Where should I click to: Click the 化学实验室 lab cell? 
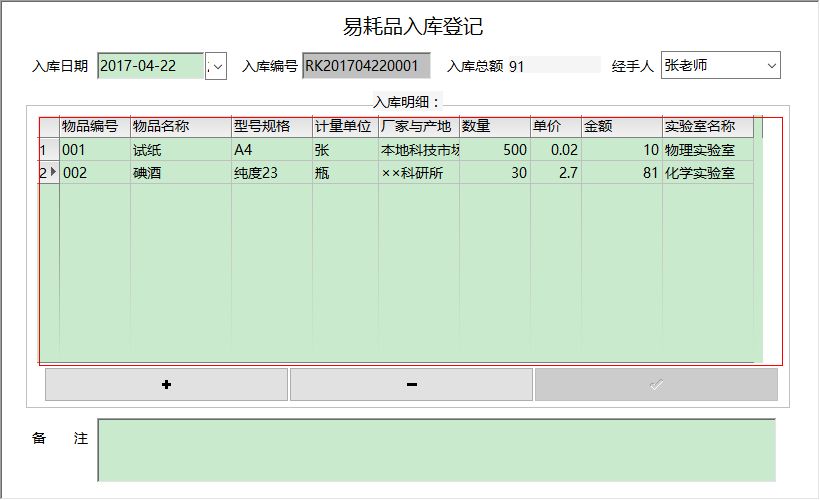pos(707,173)
